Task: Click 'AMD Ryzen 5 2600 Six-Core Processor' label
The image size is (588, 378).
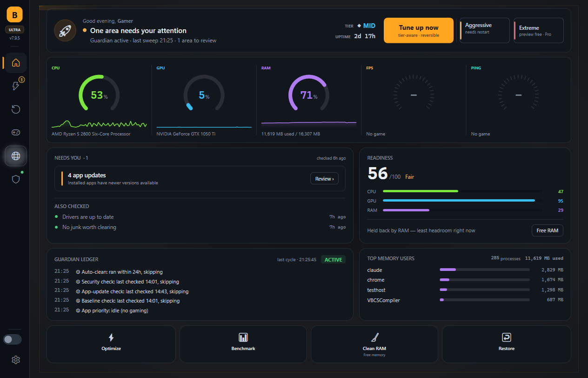Action: click(91, 134)
